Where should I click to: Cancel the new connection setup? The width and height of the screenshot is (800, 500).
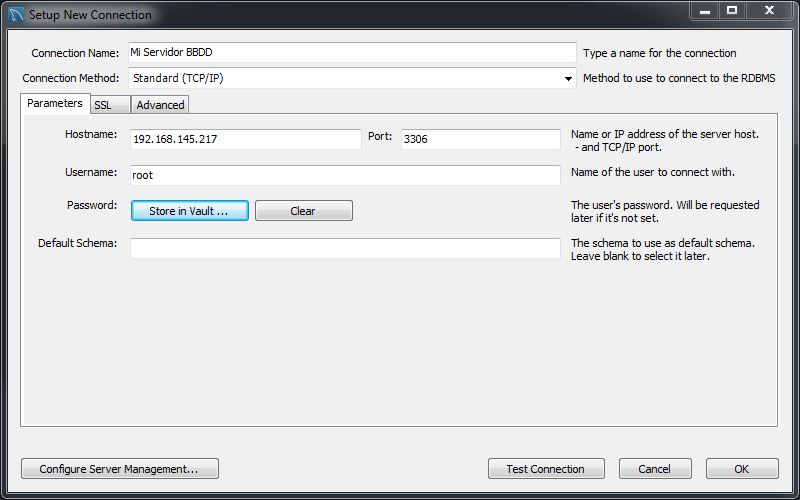tap(655, 469)
